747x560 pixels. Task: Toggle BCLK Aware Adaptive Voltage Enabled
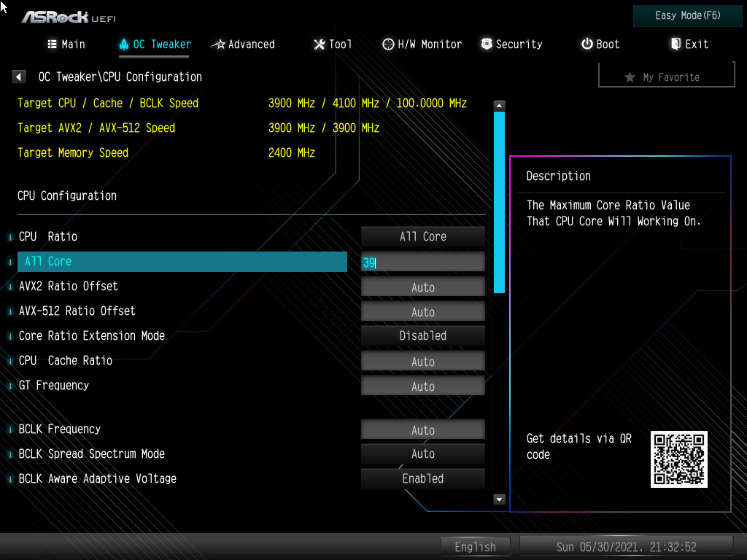pyautogui.click(x=422, y=478)
